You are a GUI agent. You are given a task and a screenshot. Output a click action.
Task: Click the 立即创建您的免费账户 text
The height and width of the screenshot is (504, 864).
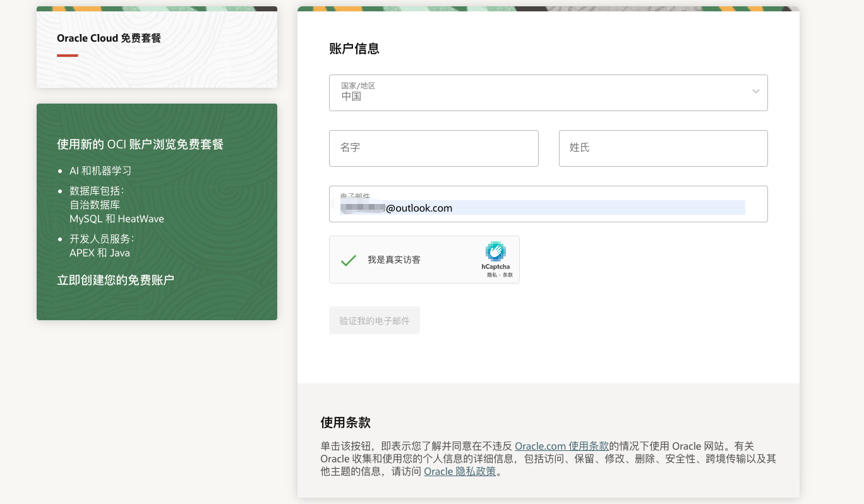click(116, 280)
